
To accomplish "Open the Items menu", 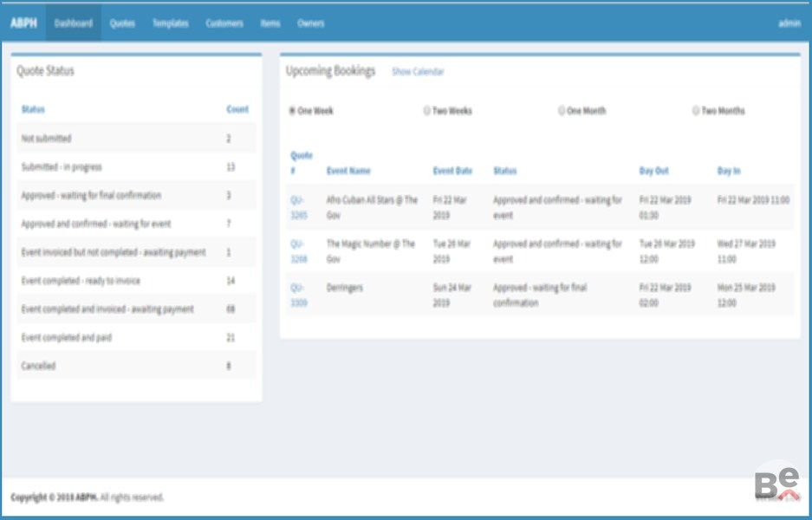I will (x=270, y=23).
